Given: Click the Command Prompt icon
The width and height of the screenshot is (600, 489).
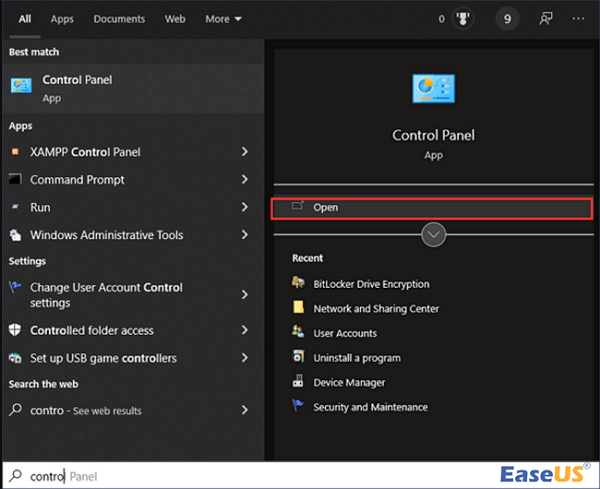Looking at the screenshot, I should pyautogui.click(x=15, y=180).
